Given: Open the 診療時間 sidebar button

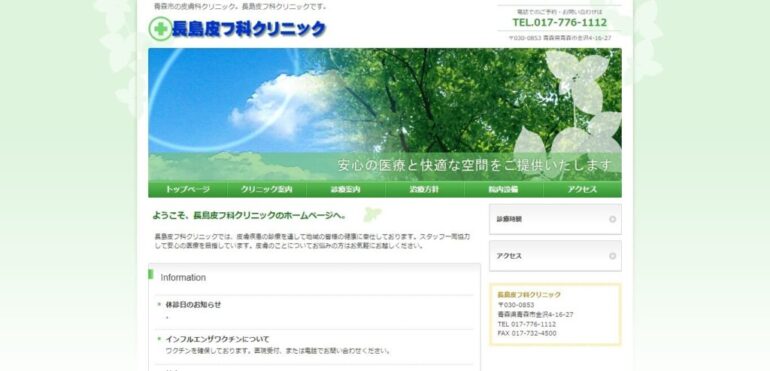Looking at the screenshot, I should pos(555,219).
